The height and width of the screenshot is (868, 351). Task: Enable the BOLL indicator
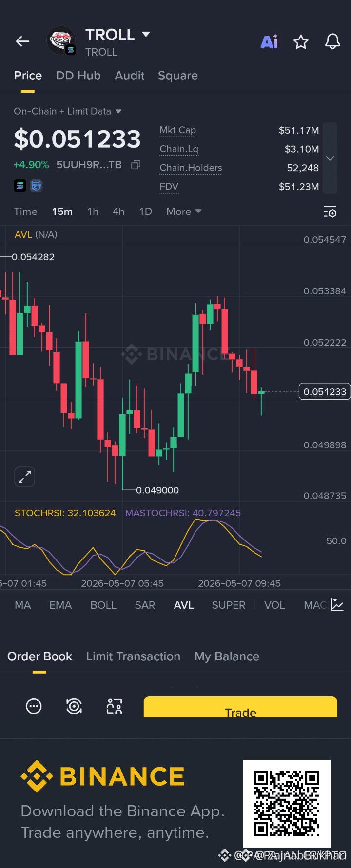pos(103,605)
